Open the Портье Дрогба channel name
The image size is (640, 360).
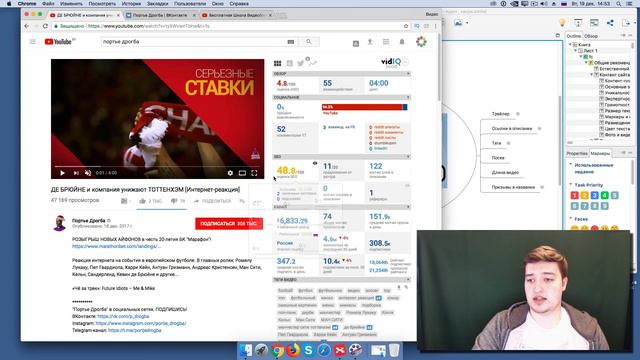(x=89, y=220)
